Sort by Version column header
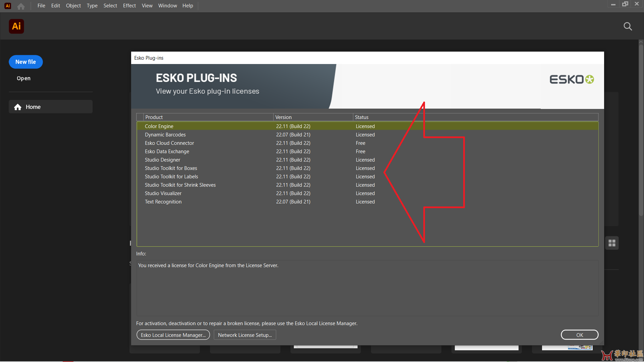 click(313, 117)
